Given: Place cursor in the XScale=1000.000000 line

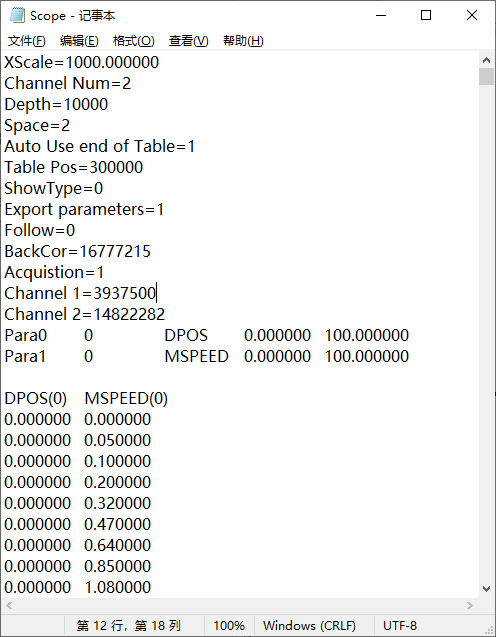Looking at the screenshot, I should click(81, 63).
